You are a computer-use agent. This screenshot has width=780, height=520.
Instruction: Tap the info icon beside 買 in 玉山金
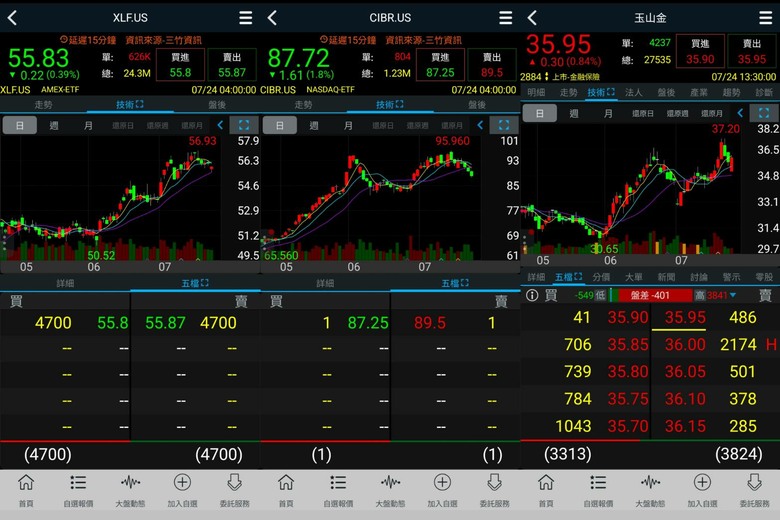(532, 296)
